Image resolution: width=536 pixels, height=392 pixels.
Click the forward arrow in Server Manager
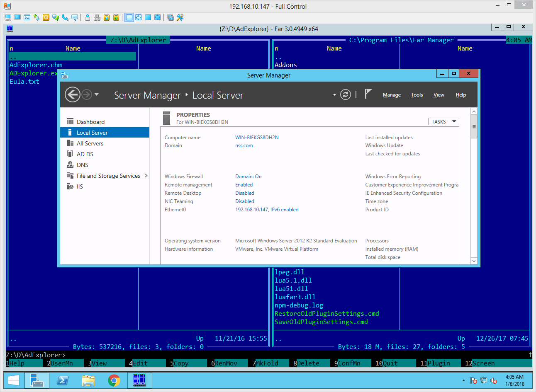tap(86, 94)
